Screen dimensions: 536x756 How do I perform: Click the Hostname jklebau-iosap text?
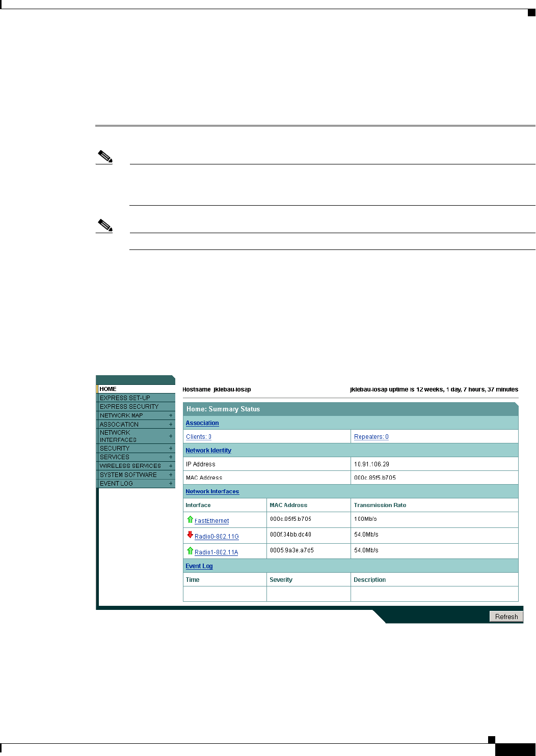click(x=217, y=390)
